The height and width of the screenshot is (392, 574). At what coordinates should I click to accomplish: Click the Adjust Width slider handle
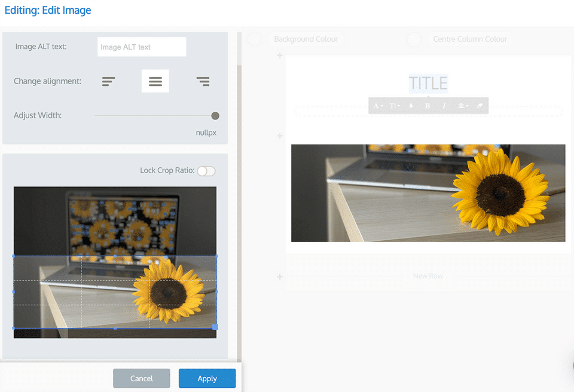(215, 116)
